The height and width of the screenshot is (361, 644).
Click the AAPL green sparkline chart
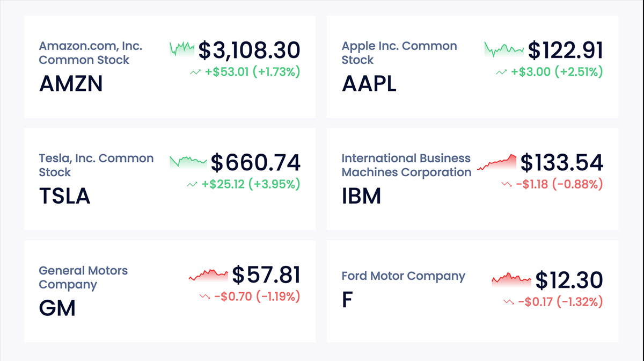point(503,49)
